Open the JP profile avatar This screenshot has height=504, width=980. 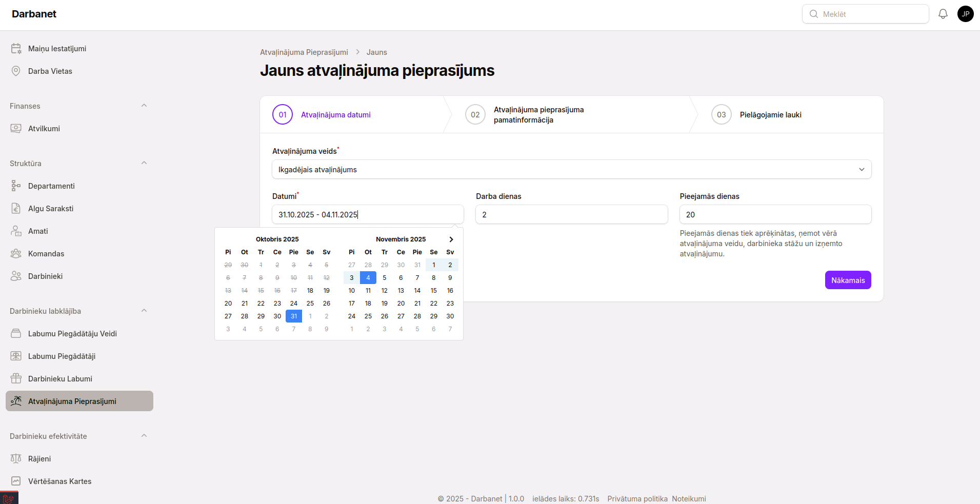pos(966,13)
